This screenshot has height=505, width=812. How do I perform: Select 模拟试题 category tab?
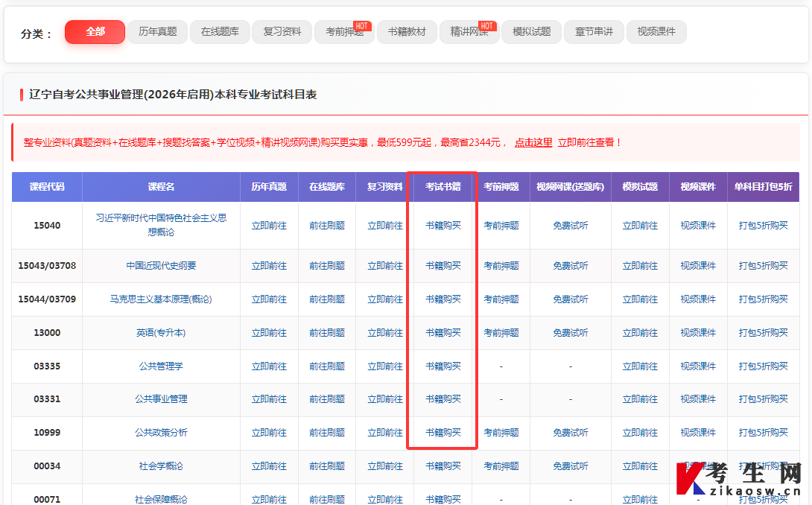pyautogui.click(x=532, y=32)
